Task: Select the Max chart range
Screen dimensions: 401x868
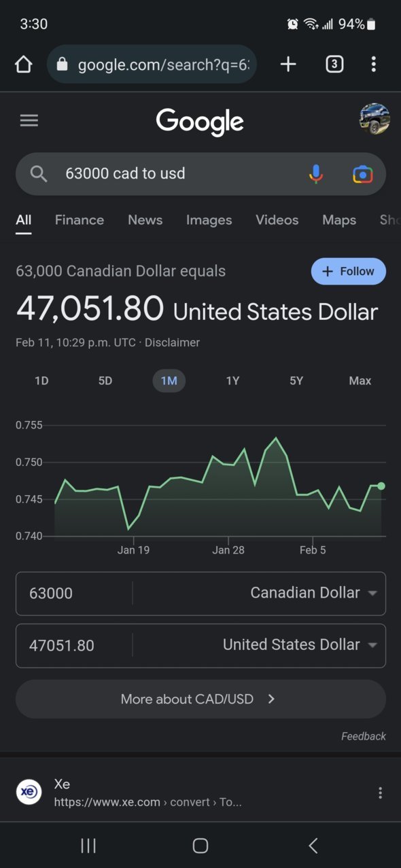Action: click(360, 381)
